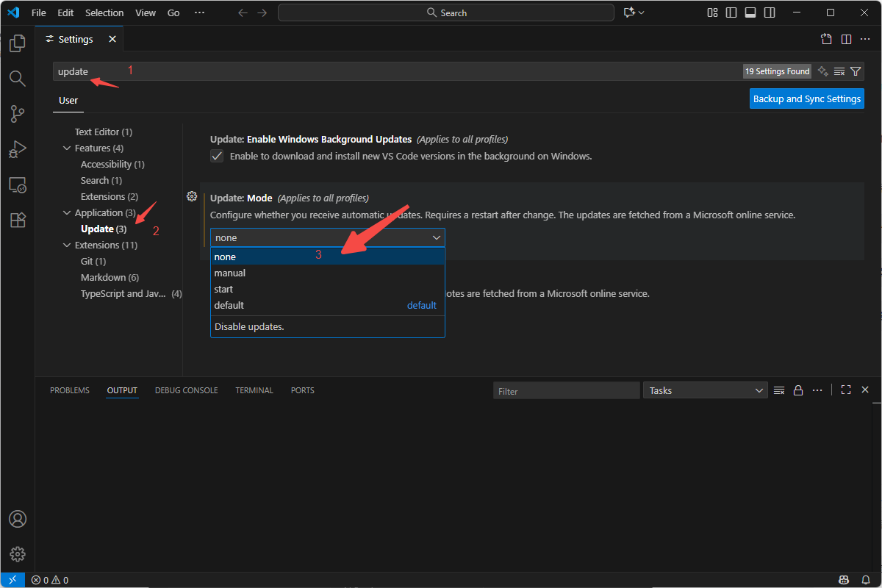Switch to the Terminal panel tab

(254, 390)
